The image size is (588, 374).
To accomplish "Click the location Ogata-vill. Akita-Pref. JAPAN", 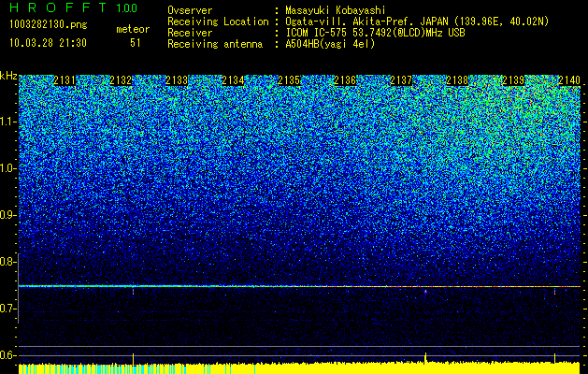I will 366,22.
